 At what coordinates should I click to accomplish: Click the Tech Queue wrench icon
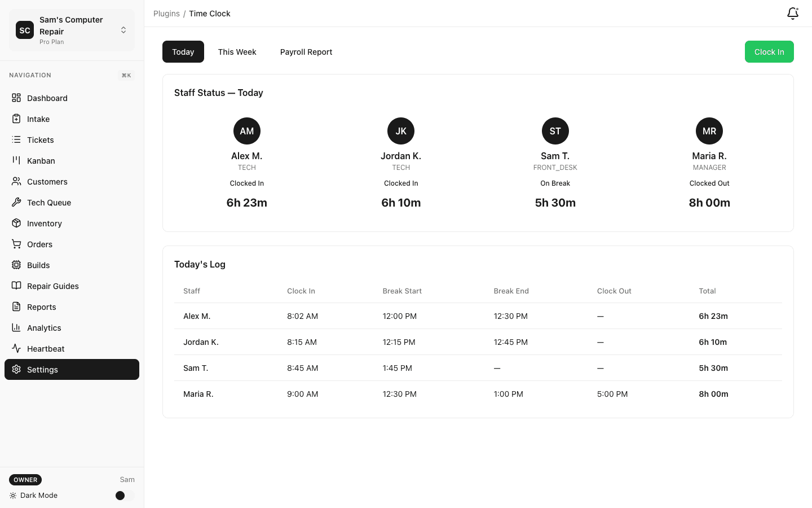(x=16, y=202)
